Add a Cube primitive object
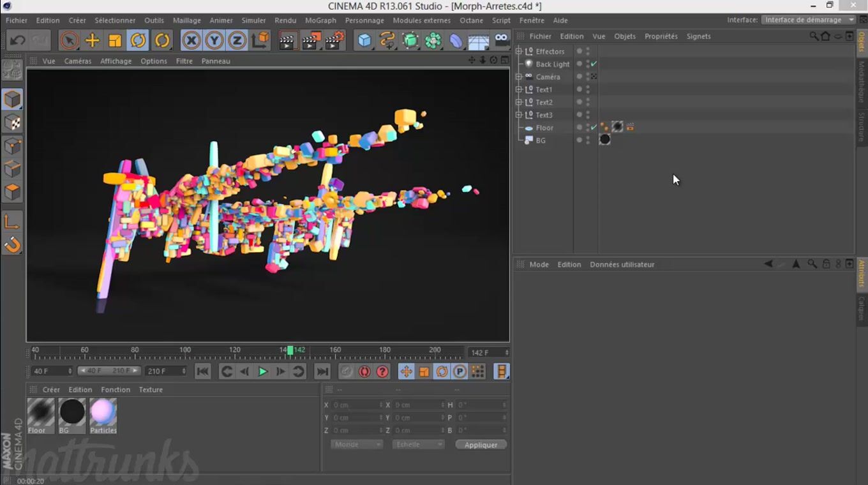The image size is (868, 485). pyautogui.click(x=364, y=41)
